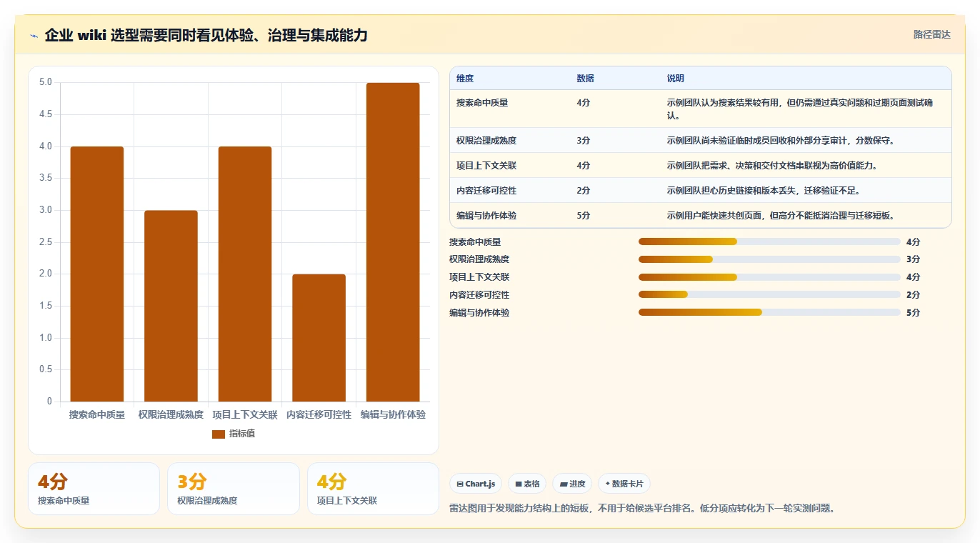Open the 3分 权限治理成熟度 data card

(234, 489)
